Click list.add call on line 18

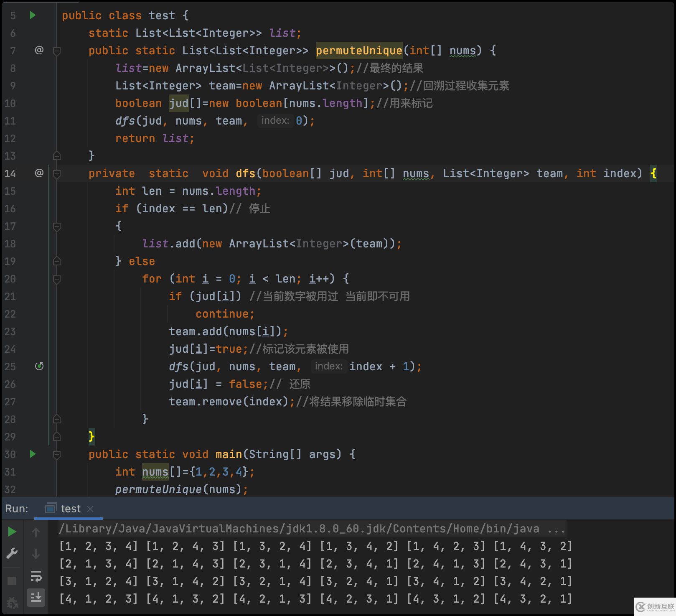[272, 244]
